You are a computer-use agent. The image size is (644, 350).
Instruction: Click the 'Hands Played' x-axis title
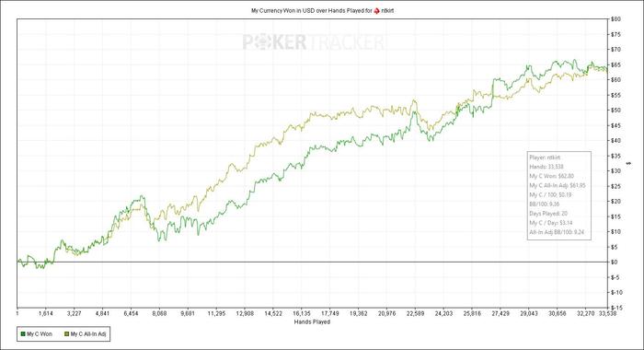tap(312, 322)
